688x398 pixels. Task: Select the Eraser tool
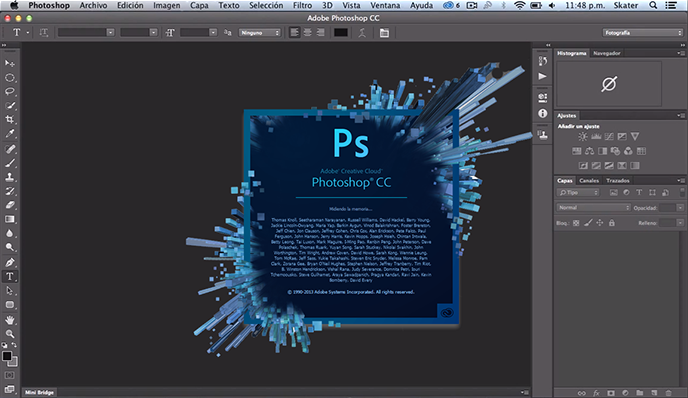click(10, 205)
